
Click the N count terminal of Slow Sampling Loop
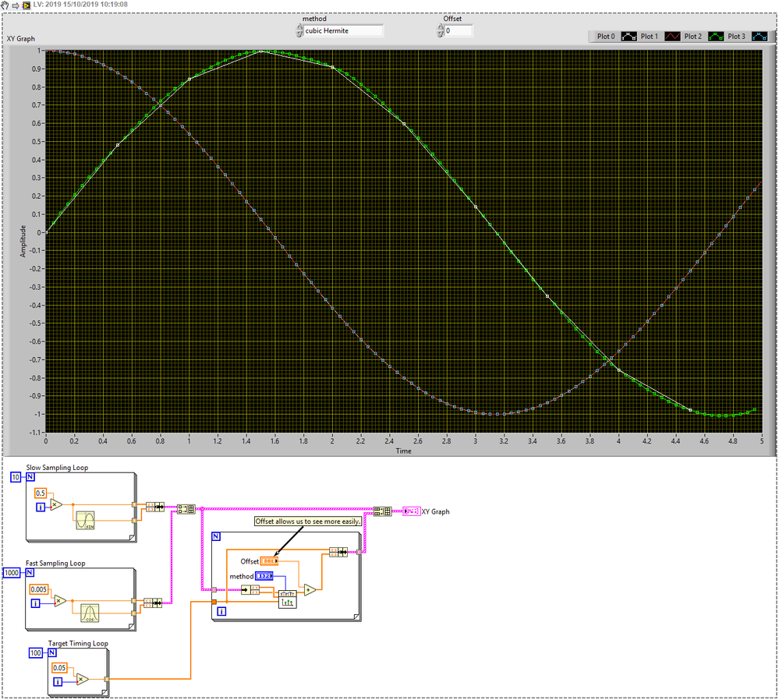click(30, 477)
